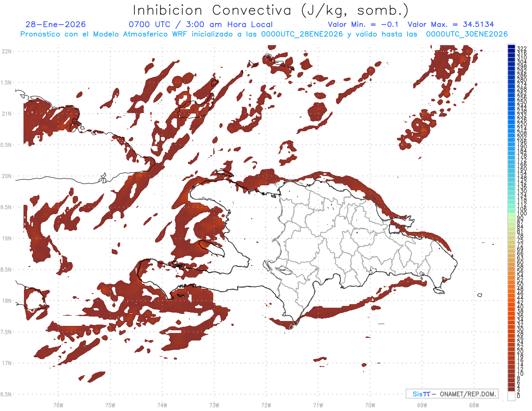The width and height of the screenshot is (532, 411).
Task: Click the '19N' latitude label
Action: [x=6, y=239]
